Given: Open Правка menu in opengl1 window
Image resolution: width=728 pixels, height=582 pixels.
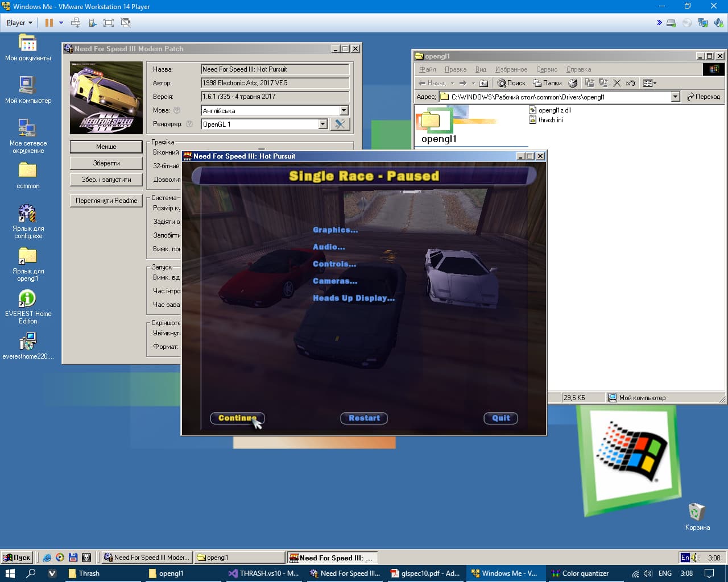Looking at the screenshot, I should pos(456,69).
